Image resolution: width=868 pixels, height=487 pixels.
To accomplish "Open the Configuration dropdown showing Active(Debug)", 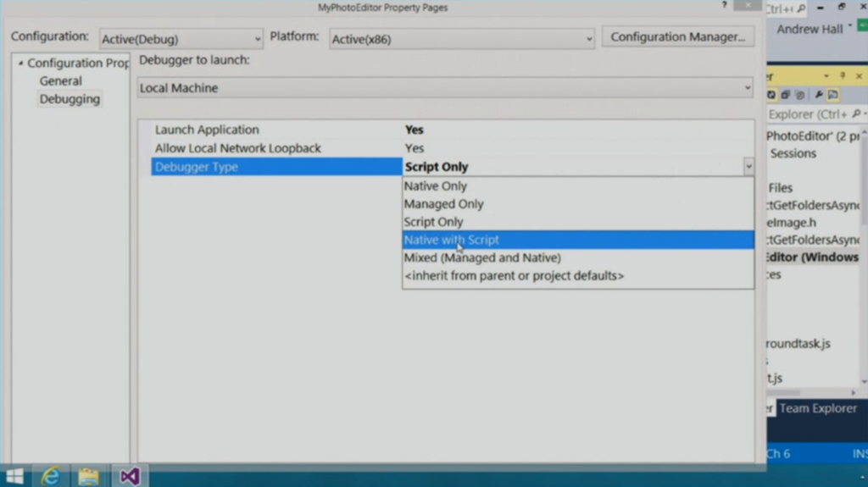I will pos(181,39).
